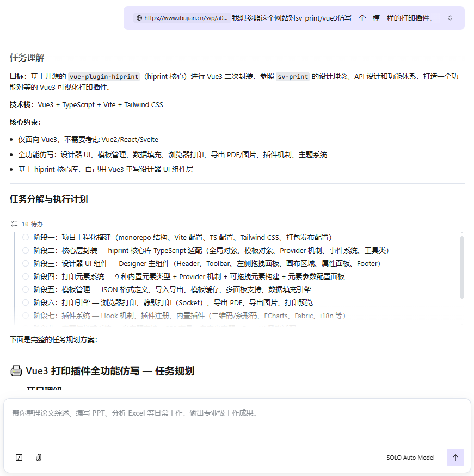Screen dimensions: 474x476
Task: Expand the user message with the chevron toggle
Action: click(450, 18)
